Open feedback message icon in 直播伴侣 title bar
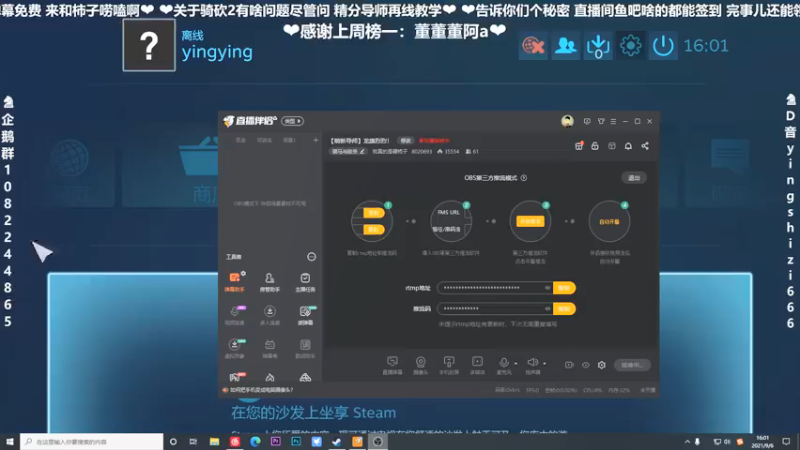 click(x=587, y=121)
